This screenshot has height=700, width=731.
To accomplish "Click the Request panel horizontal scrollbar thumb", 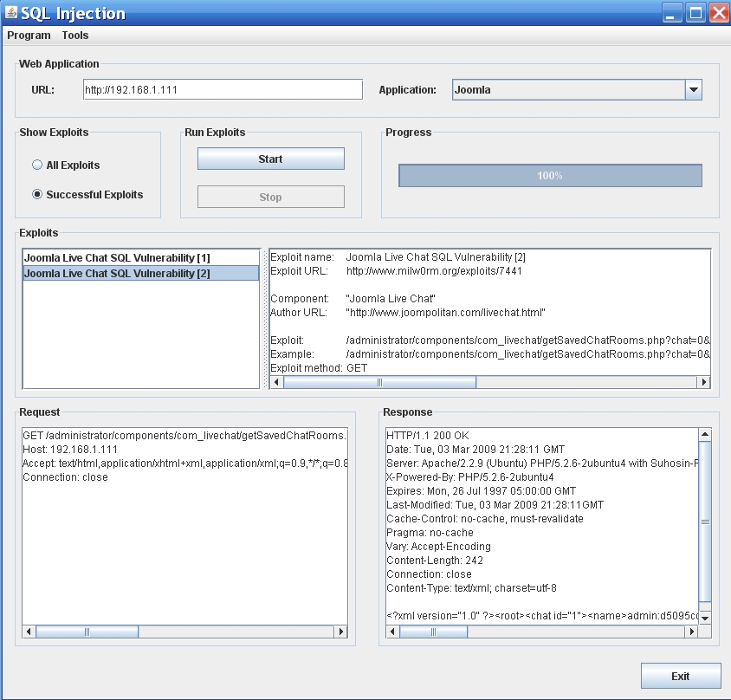I will pyautogui.click(x=87, y=632).
